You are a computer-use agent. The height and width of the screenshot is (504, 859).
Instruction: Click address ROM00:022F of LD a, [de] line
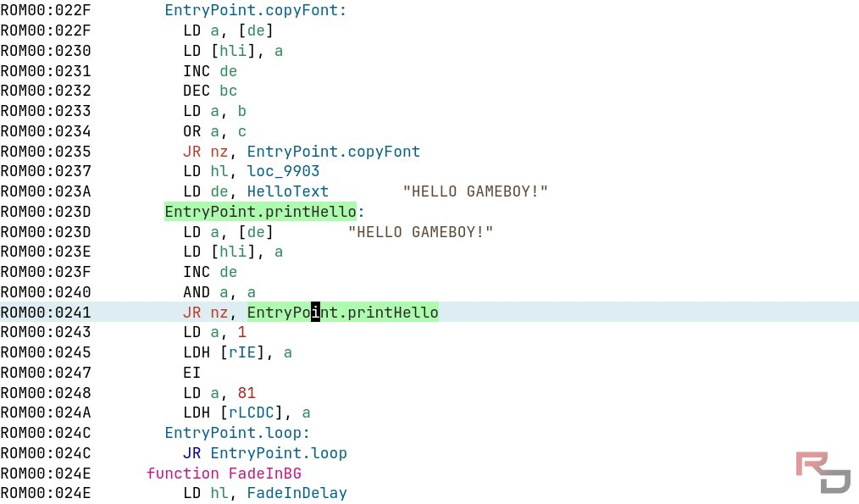tap(46, 30)
